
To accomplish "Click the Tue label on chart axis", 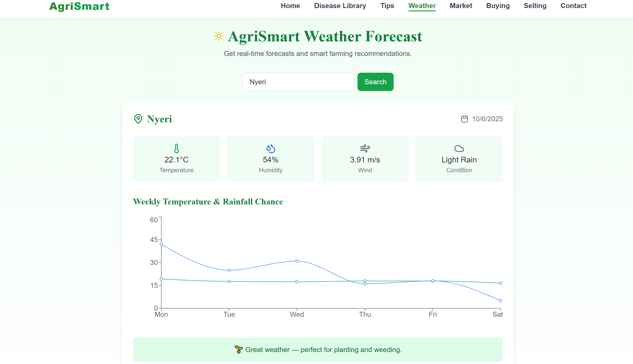I will tap(229, 315).
